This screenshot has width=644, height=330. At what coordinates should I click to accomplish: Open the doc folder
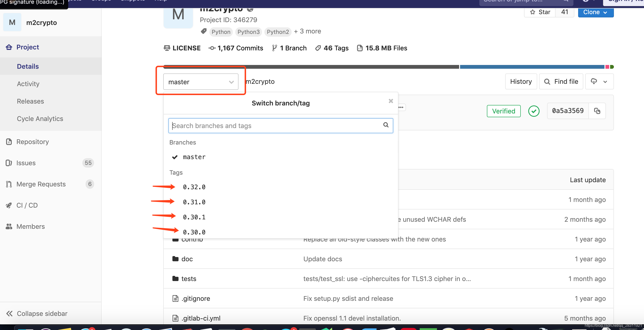tap(187, 259)
